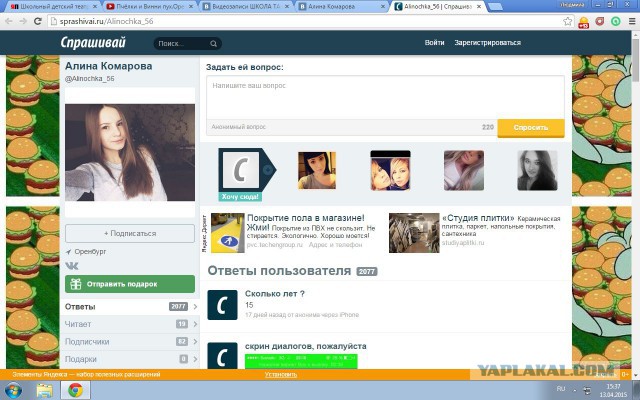The width and height of the screenshot is (640, 400).
Task: Switch to the 'Видеозаписи ШКОЛА ТА' tab
Action: pos(246,7)
